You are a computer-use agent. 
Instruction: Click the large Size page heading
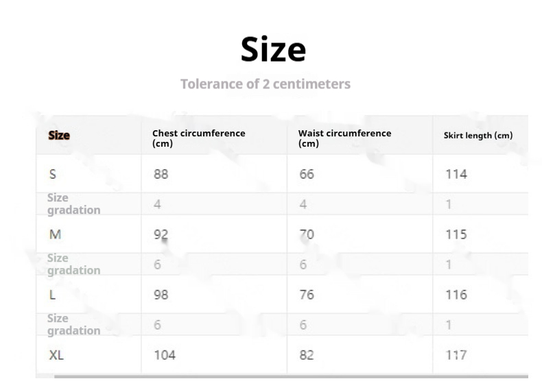coord(273,50)
